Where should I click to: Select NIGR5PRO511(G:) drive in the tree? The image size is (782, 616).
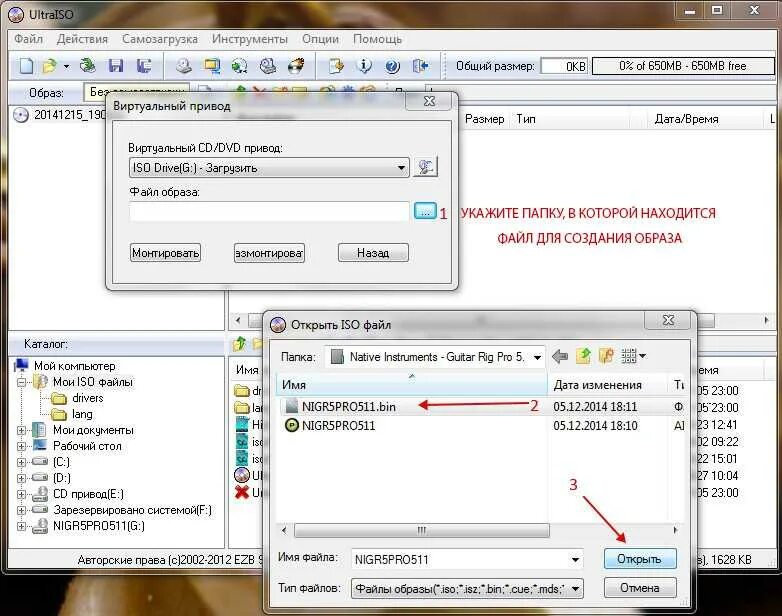tap(99, 526)
